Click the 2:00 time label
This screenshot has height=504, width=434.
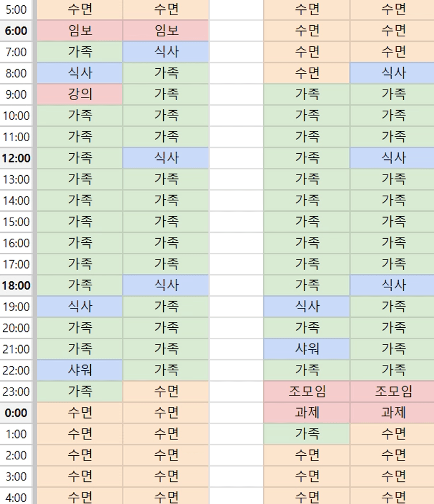tap(16, 455)
